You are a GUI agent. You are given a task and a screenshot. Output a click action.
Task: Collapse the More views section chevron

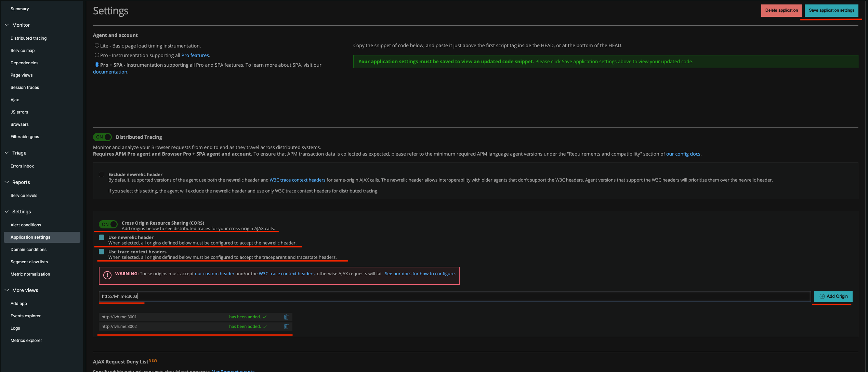click(x=6, y=290)
